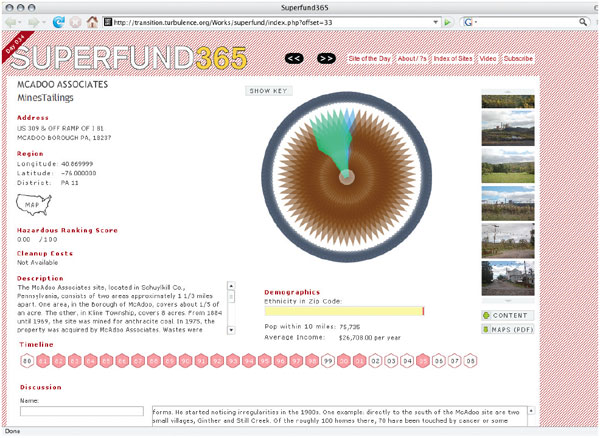Click the URL address field
Screen dimensions: 600x438
(270, 23)
